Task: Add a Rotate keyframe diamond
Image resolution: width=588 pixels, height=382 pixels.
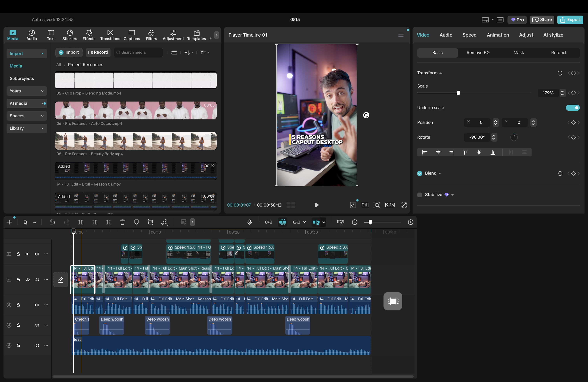Action: pyautogui.click(x=573, y=137)
